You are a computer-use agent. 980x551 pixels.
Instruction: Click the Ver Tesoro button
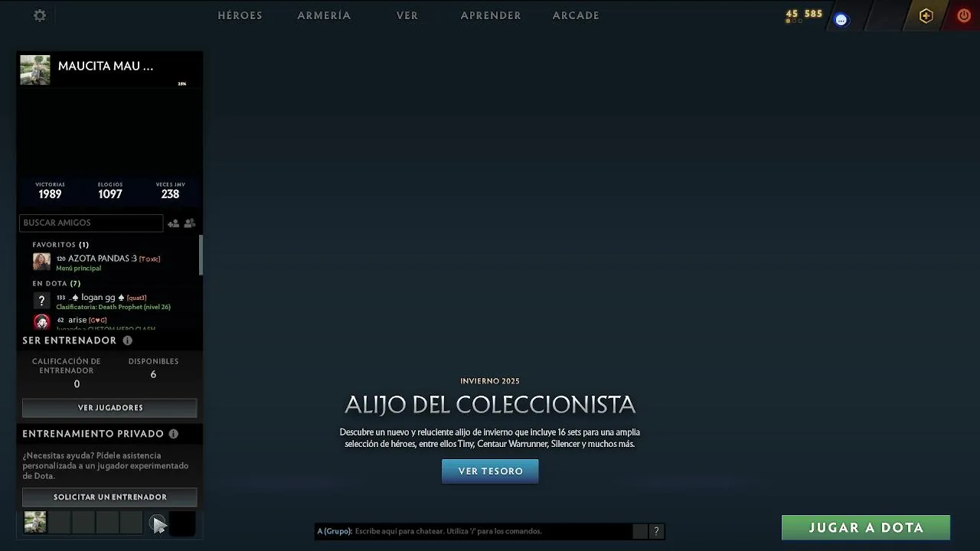pyautogui.click(x=490, y=471)
